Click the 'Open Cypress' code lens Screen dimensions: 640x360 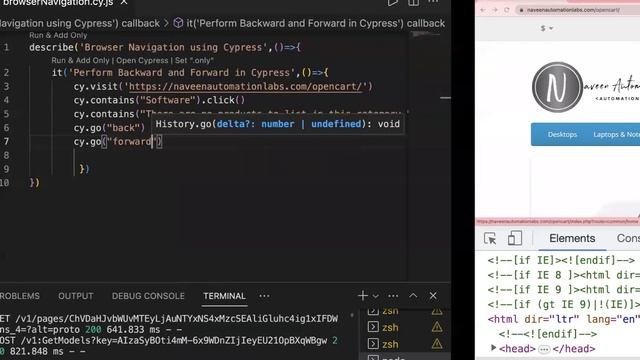coord(142,60)
